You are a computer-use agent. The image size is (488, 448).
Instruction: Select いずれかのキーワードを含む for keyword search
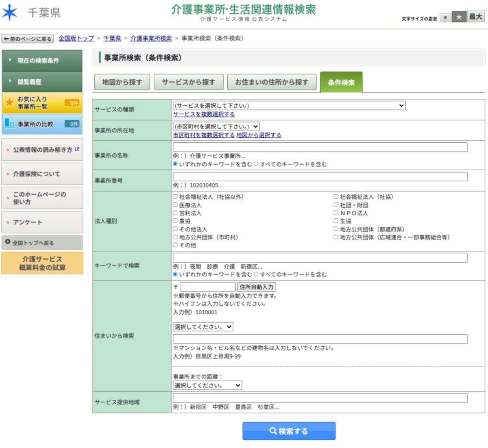point(175,274)
